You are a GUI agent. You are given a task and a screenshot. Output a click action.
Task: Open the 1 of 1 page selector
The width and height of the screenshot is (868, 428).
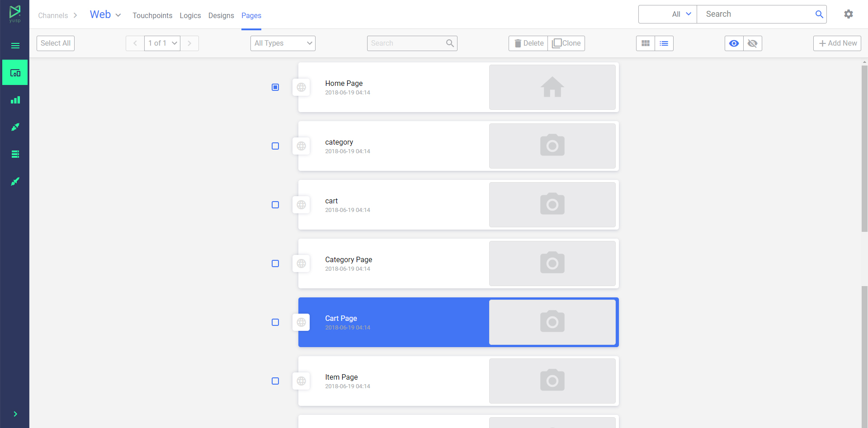tap(162, 43)
